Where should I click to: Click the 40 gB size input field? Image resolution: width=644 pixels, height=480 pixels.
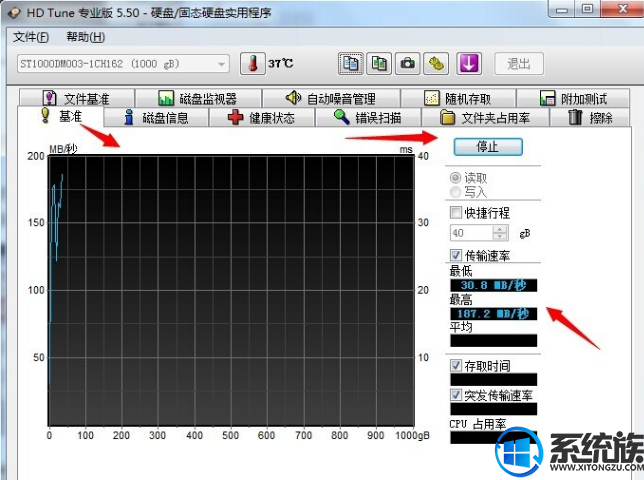click(471, 233)
